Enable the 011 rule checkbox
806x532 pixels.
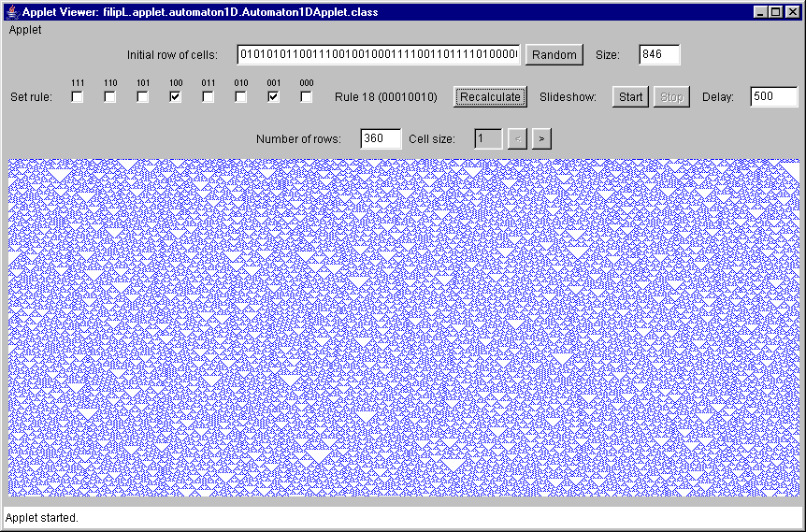tap(209, 96)
